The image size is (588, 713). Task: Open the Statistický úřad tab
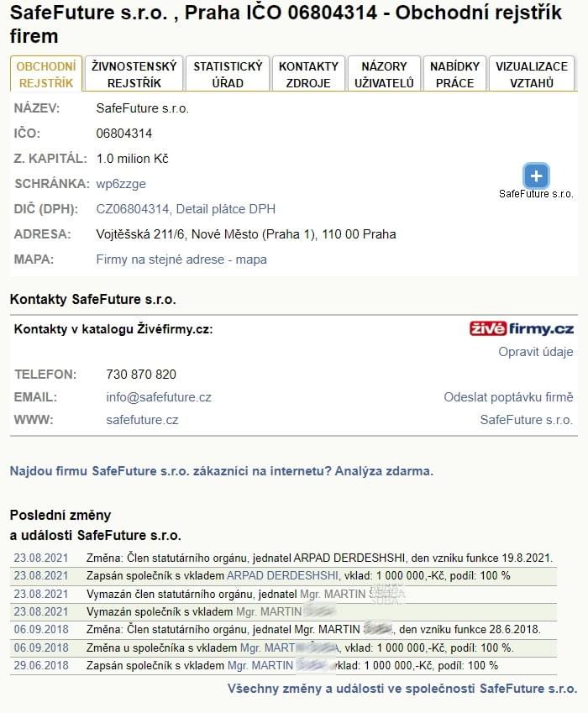[x=228, y=75]
